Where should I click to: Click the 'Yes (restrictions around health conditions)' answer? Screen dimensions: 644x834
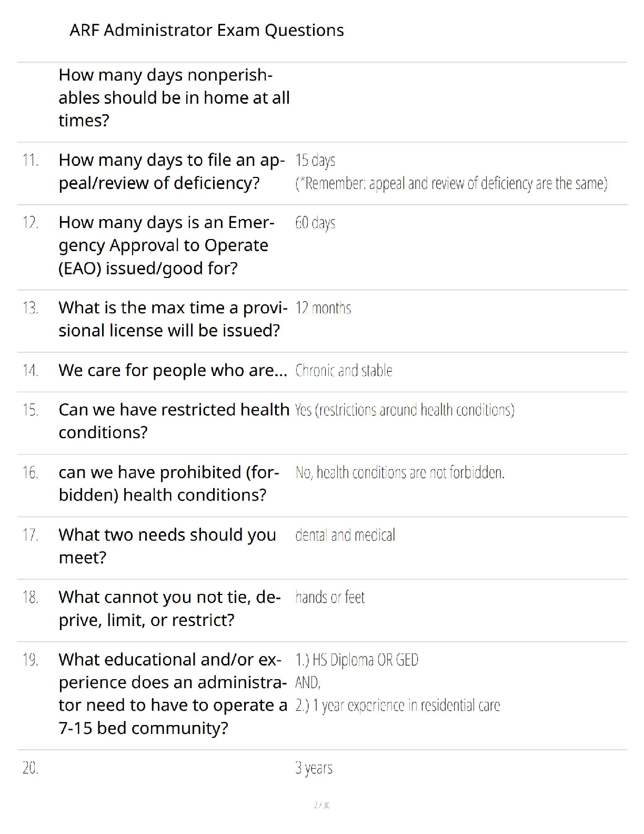click(x=405, y=410)
